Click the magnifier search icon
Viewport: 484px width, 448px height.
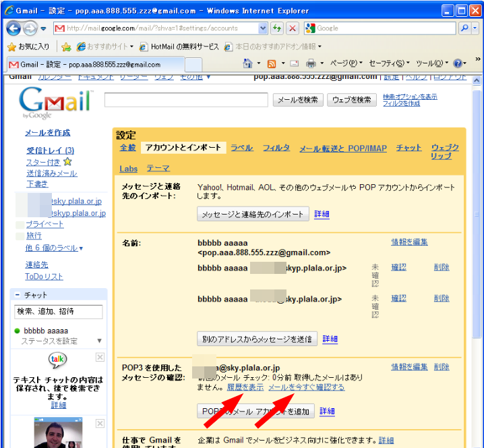464,28
